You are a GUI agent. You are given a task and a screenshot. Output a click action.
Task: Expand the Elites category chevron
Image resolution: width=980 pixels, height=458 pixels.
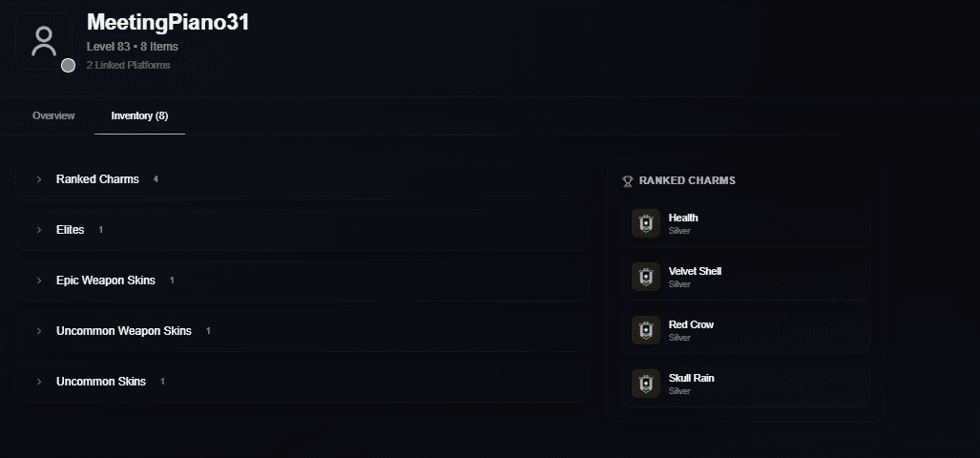click(x=39, y=230)
